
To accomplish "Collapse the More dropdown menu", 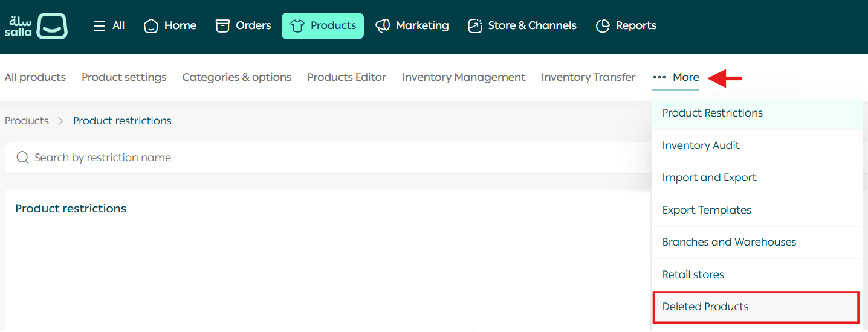I will click(676, 77).
